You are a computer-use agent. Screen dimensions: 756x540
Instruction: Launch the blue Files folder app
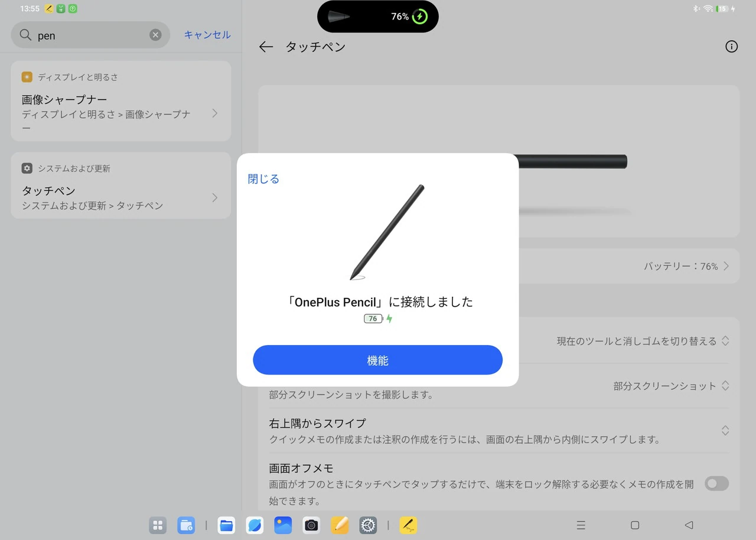[226, 525]
